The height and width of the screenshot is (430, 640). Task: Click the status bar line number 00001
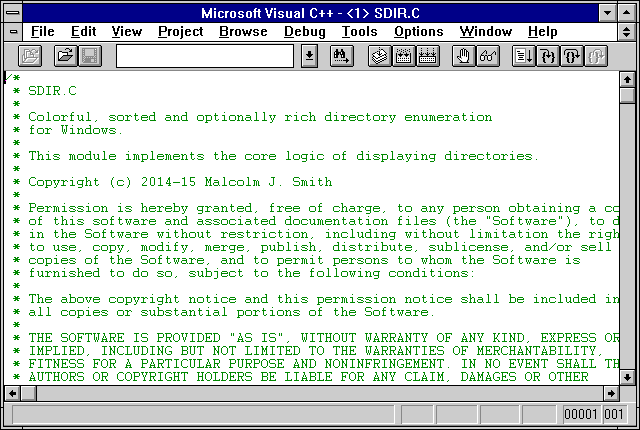pyautogui.click(x=581, y=414)
